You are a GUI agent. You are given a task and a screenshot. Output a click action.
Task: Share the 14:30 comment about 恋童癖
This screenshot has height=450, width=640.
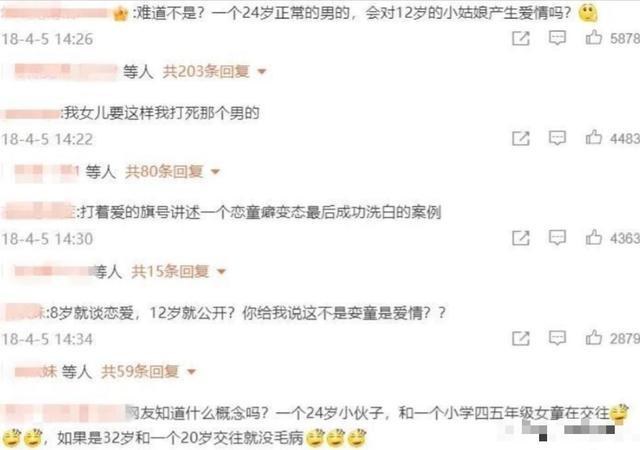pyautogui.click(x=521, y=238)
